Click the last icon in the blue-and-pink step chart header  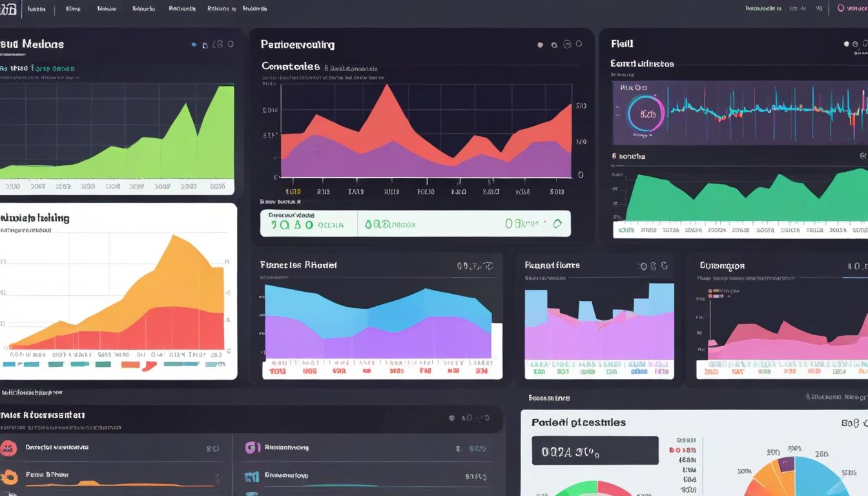click(x=663, y=265)
